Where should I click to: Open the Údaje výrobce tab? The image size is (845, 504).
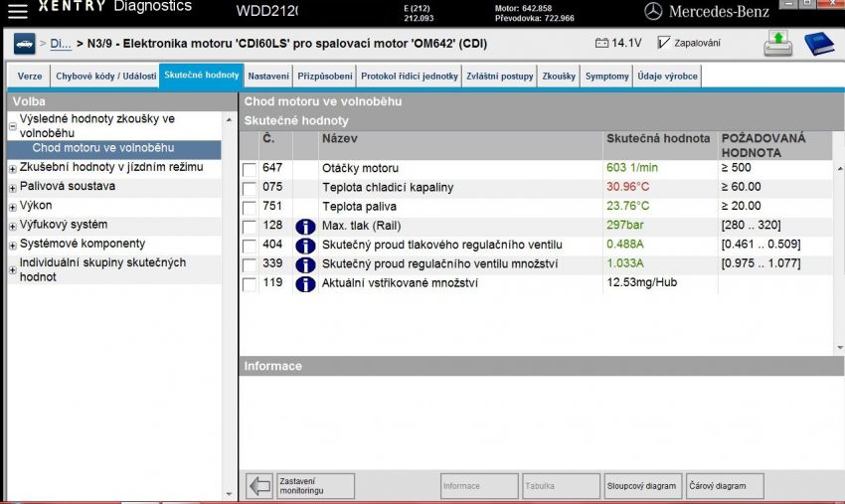click(667, 76)
